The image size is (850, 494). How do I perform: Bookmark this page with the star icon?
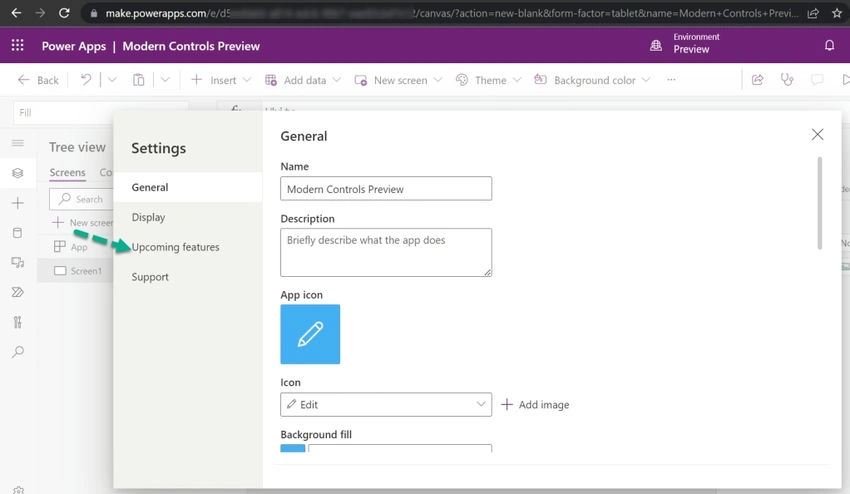(836, 13)
